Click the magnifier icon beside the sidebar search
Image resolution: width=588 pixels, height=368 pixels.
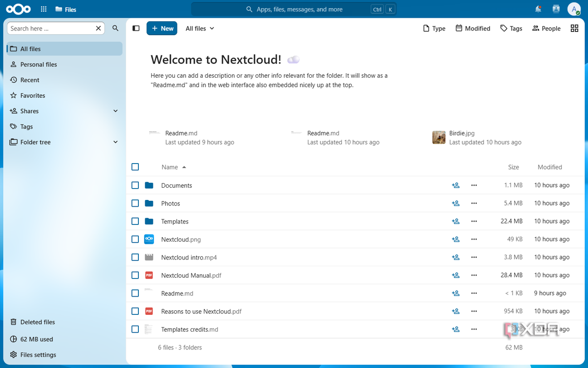tap(115, 28)
